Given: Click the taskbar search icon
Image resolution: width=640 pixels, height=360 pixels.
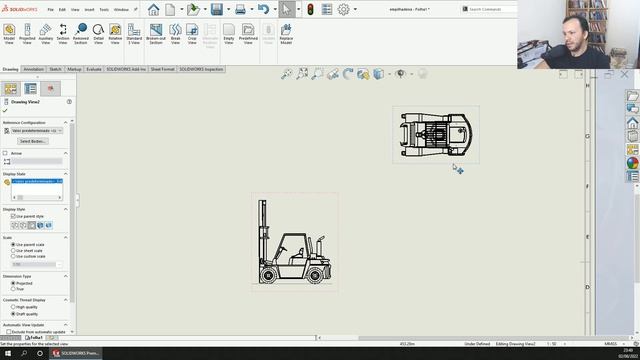Looking at the screenshot, I should point(24,353).
